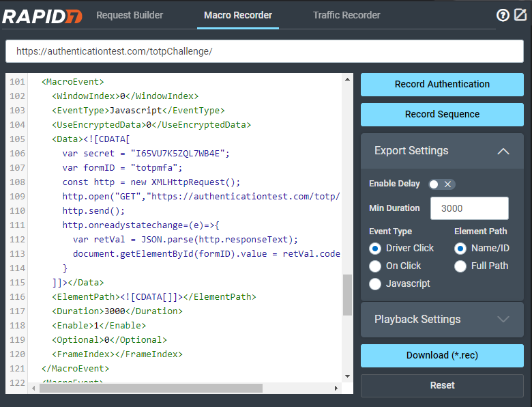Click the help question mark icon
This screenshot has height=407, width=532.
(x=503, y=15)
